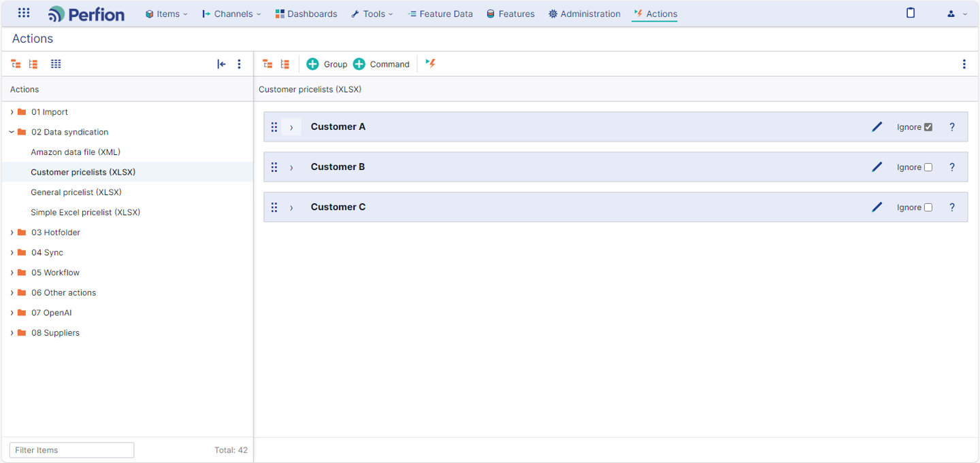Click Customer B title text
Image resolution: width=980 pixels, height=463 pixels.
338,167
